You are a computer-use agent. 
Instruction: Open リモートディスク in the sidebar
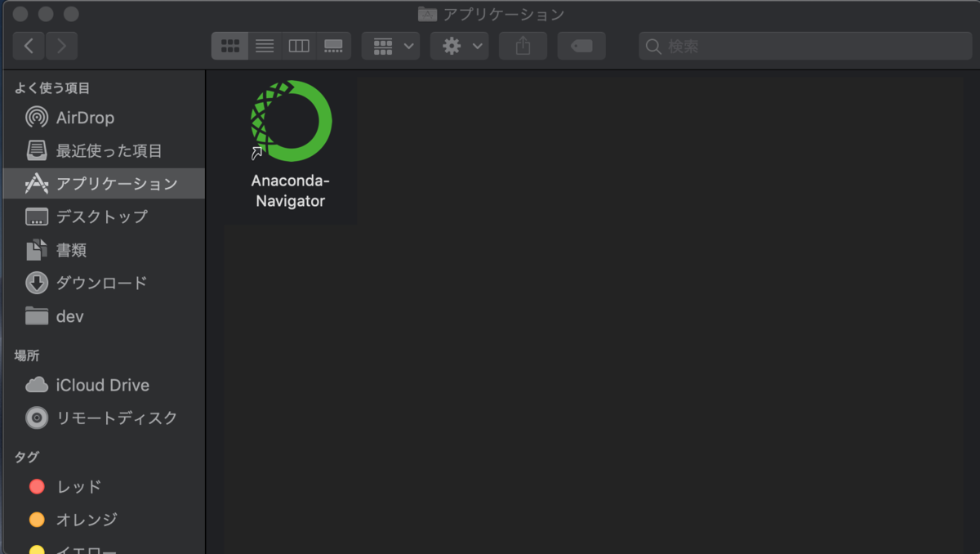pyautogui.click(x=103, y=418)
